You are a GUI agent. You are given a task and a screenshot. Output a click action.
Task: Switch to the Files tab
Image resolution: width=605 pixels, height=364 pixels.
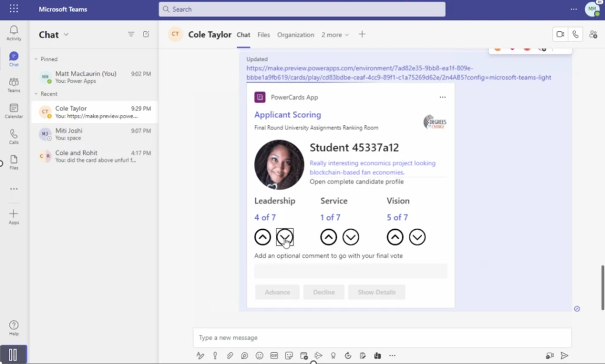pyautogui.click(x=264, y=35)
